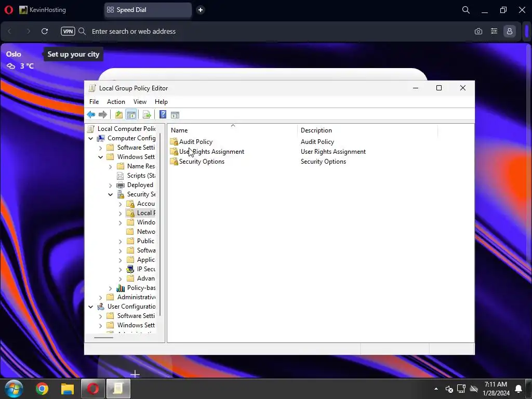Select the Security Options folder icon

[174, 162]
